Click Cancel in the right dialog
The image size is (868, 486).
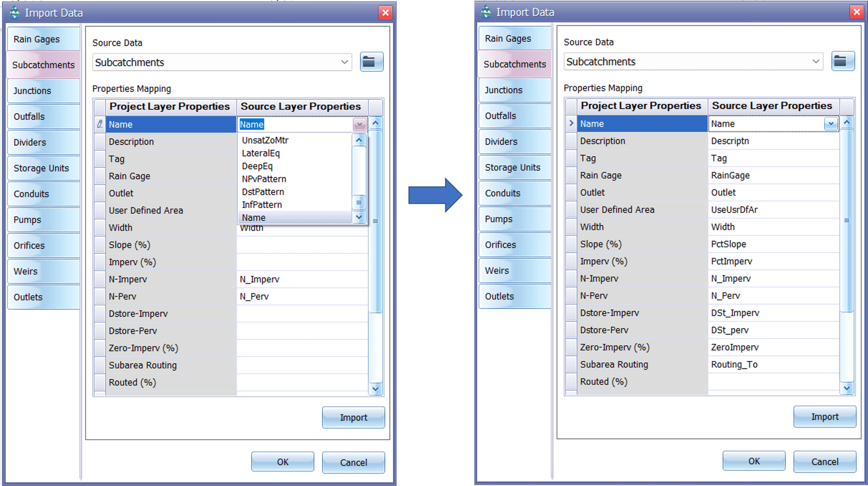coord(825,462)
